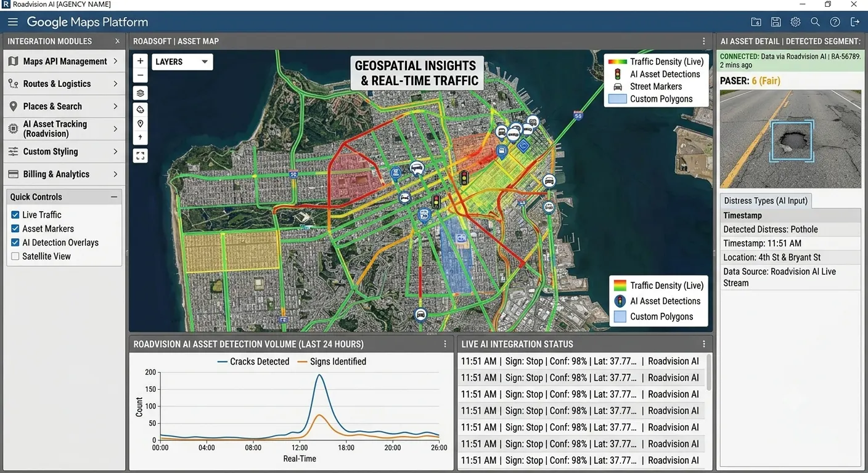Viewport: 868px width, 473px height.
Task: Open Asset Detection Volume panel options menu
Action: coord(445,344)
